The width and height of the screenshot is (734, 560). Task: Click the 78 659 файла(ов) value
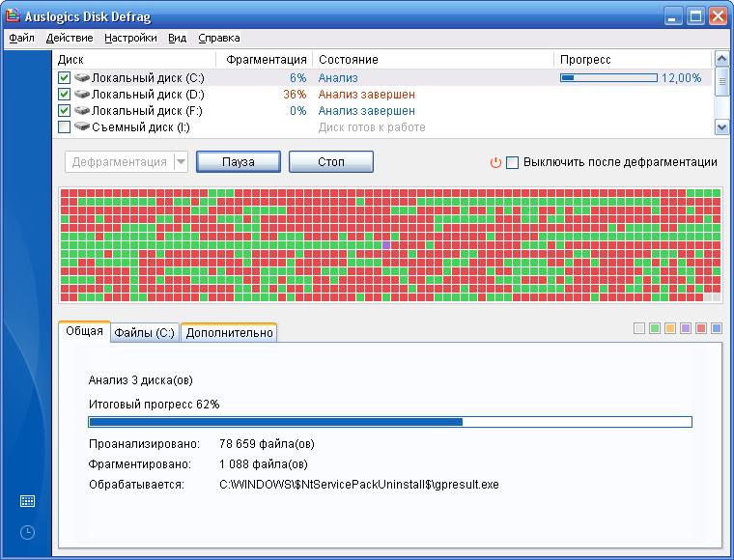tap(267, 443)
